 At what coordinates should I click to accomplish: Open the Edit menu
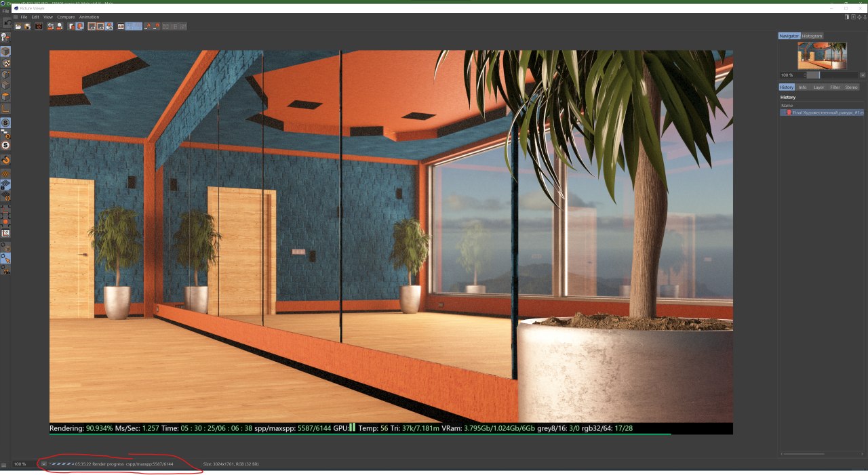[35, 17]
